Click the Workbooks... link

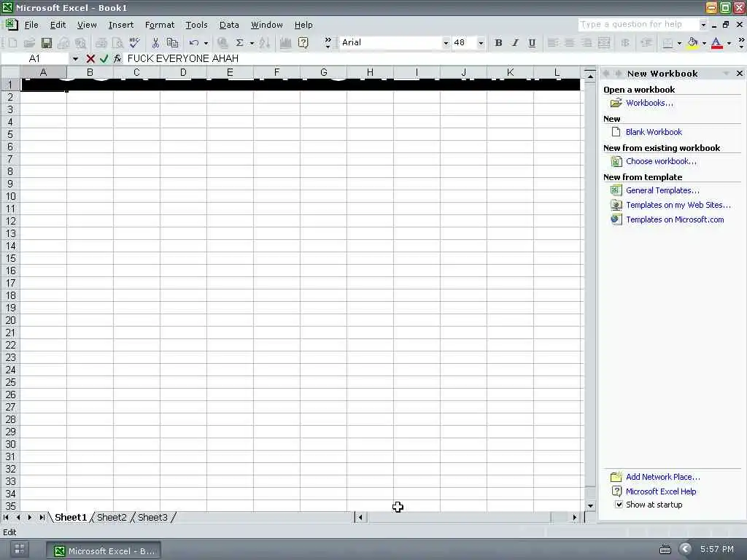(x=649, y=103)
